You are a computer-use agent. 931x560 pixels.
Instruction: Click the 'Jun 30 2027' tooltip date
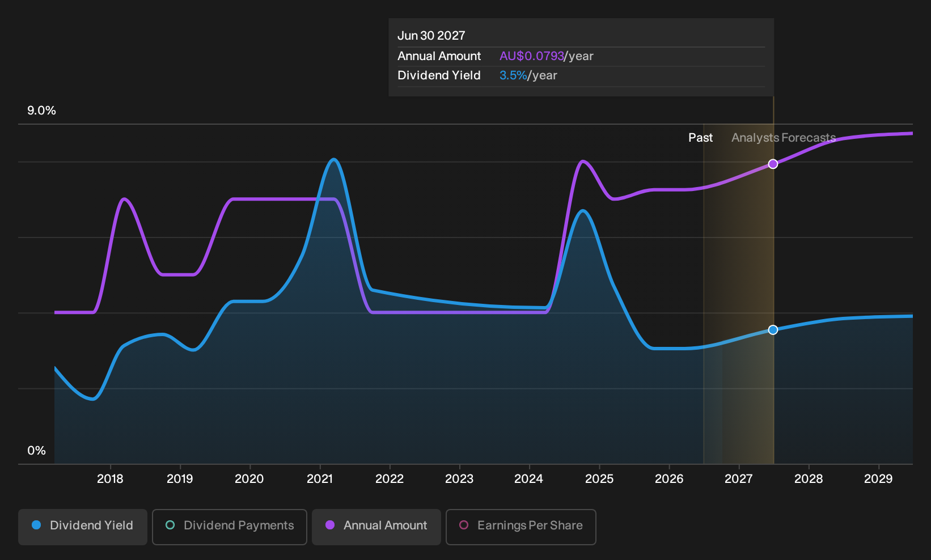tap(431, 36)
